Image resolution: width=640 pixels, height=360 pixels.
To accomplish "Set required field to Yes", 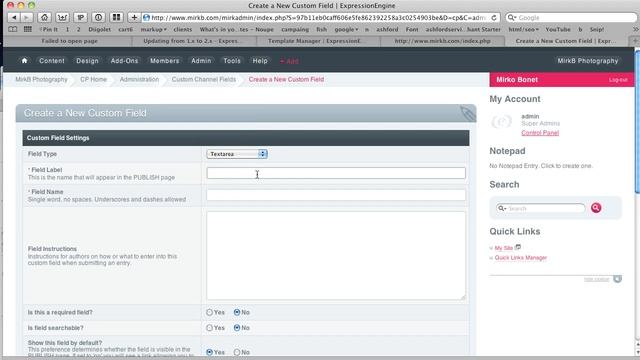I will click(x=209, y=312).
